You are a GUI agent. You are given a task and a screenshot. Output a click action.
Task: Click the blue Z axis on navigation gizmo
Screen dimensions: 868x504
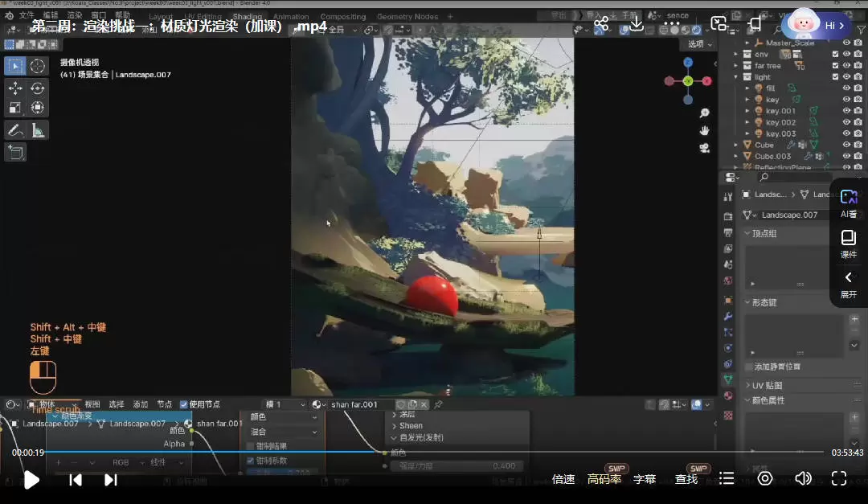tap(687, 62)
